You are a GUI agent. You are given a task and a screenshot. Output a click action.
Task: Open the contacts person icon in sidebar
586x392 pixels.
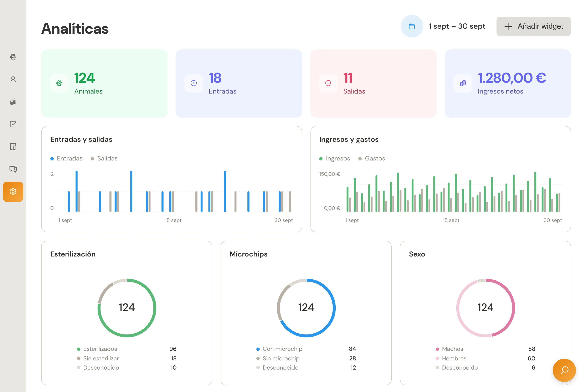pyautogui.click(x=13, y=79)
